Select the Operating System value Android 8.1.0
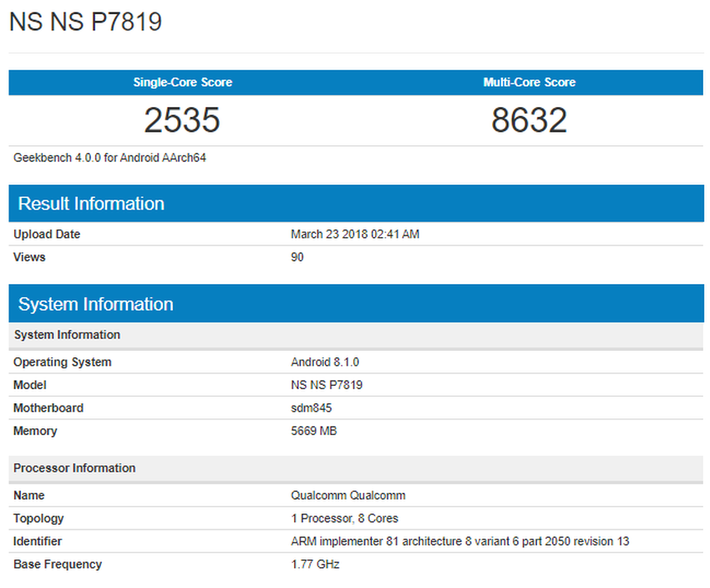This screenshot has width=710, height=588. coord(325,362)
